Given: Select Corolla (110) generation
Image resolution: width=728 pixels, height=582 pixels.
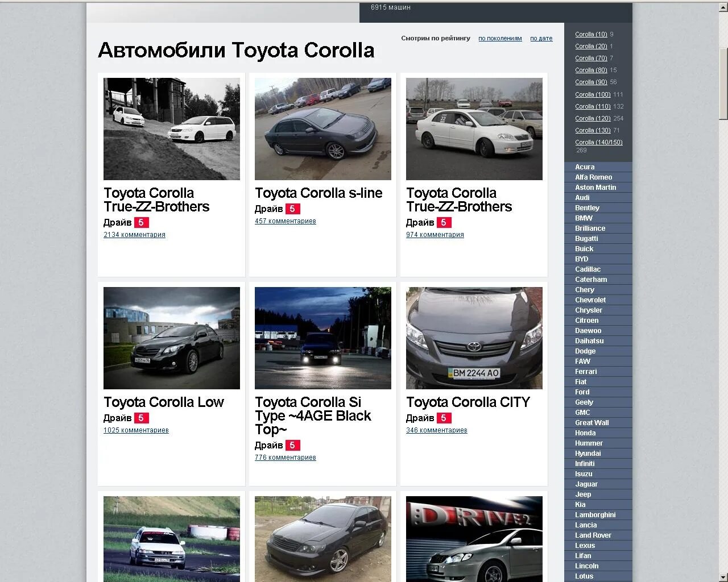Looking at the screenshot, I should point(593,107).
